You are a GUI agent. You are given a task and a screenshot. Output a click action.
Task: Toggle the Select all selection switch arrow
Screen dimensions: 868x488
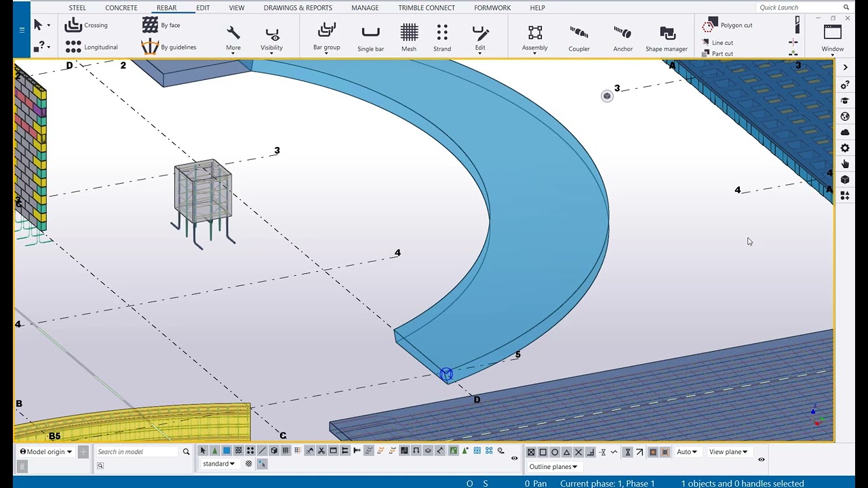[202, 451]
